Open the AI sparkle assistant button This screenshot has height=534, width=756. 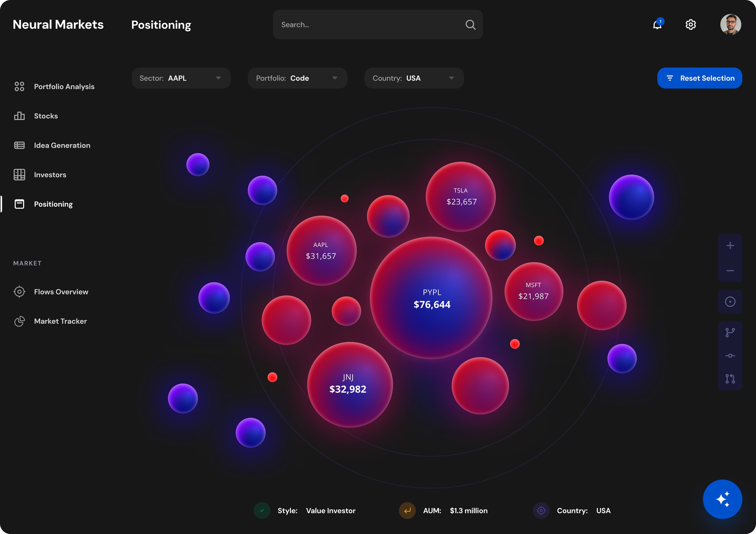[x=722, y=499]
